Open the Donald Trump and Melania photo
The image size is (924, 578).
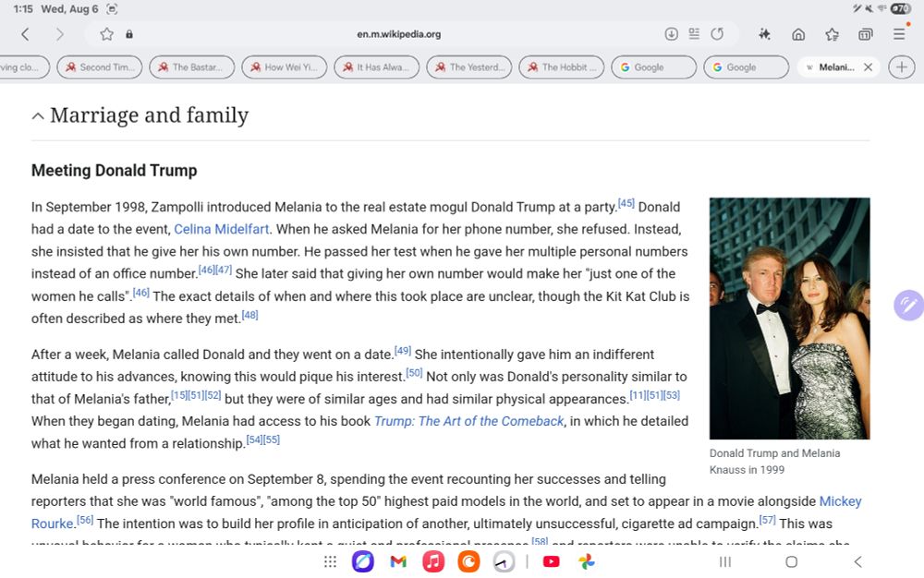coord(790,319)
